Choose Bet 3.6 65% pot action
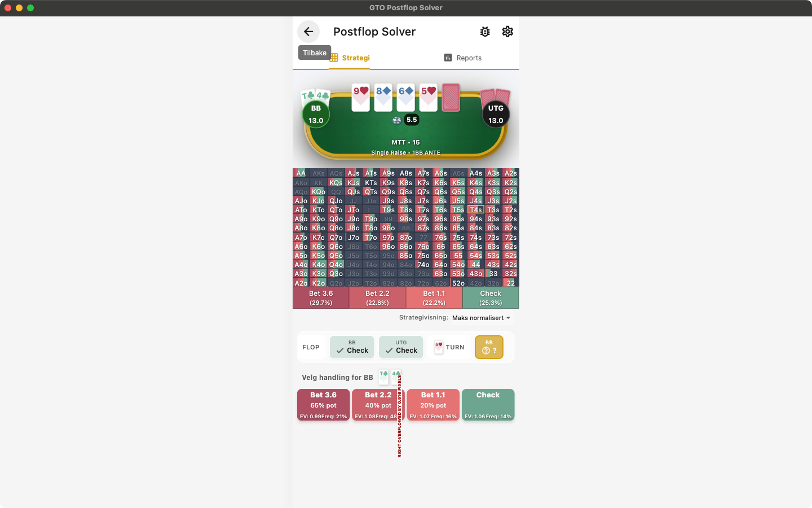 point(324,405)
